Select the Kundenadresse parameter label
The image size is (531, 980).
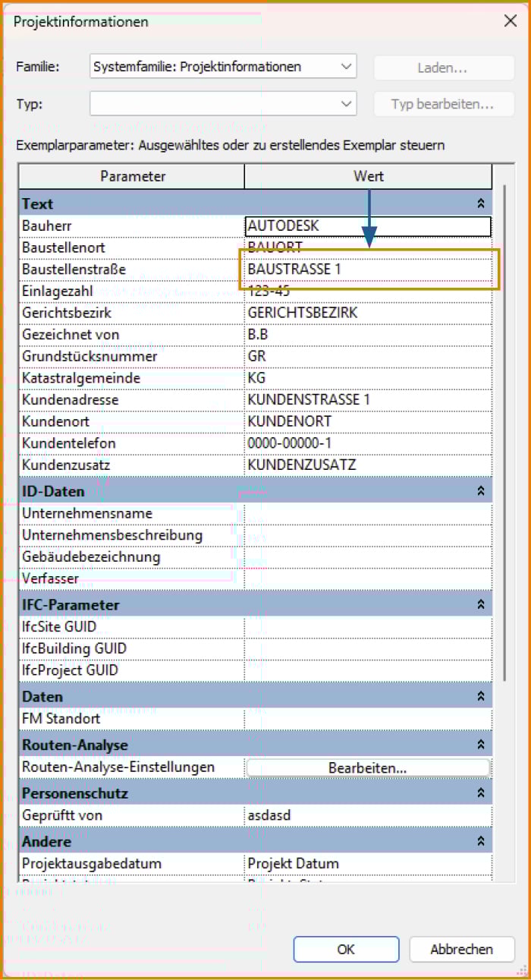pyautogui.click(x=71, y=399)
